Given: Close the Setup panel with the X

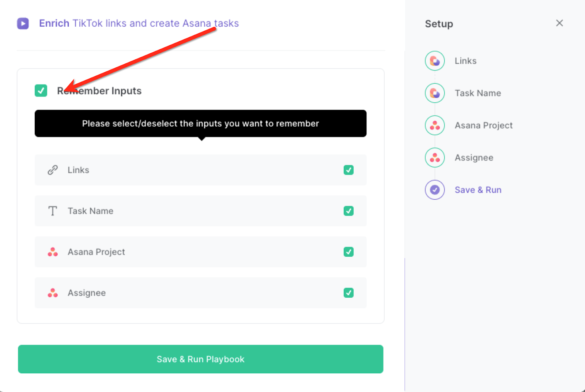Looking at the screenshot, I should coord(559,23).
